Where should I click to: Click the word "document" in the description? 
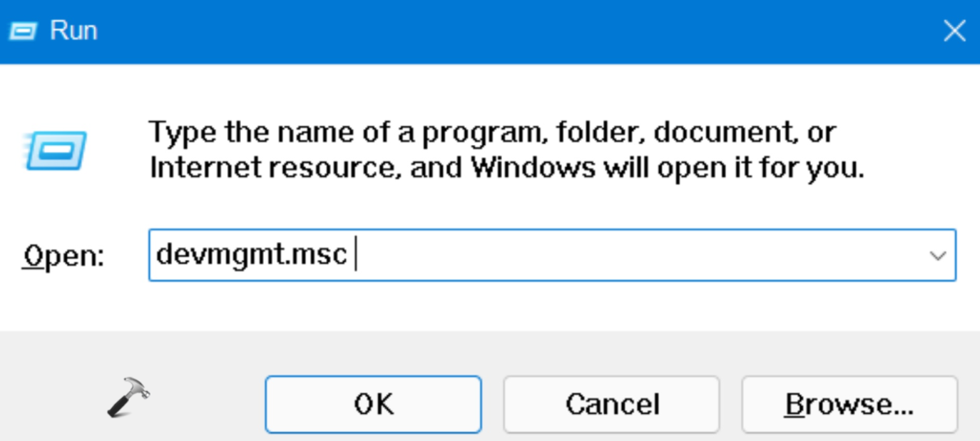click(724, 132)
